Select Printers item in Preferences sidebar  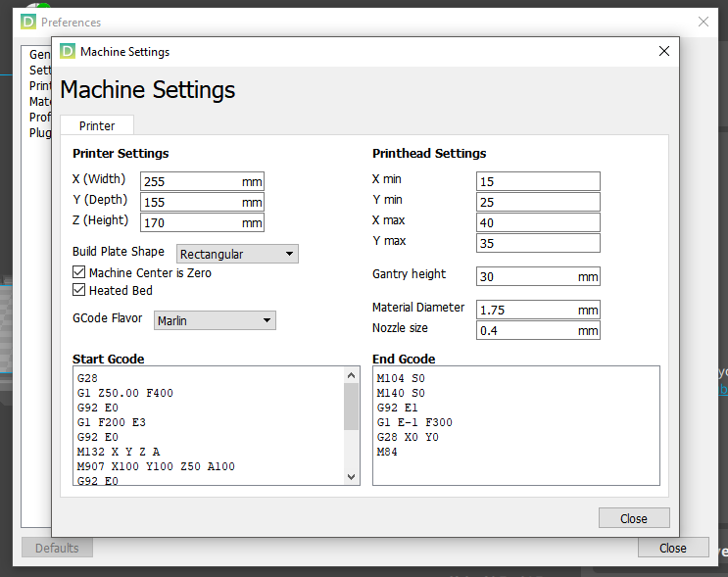[40, 86]
